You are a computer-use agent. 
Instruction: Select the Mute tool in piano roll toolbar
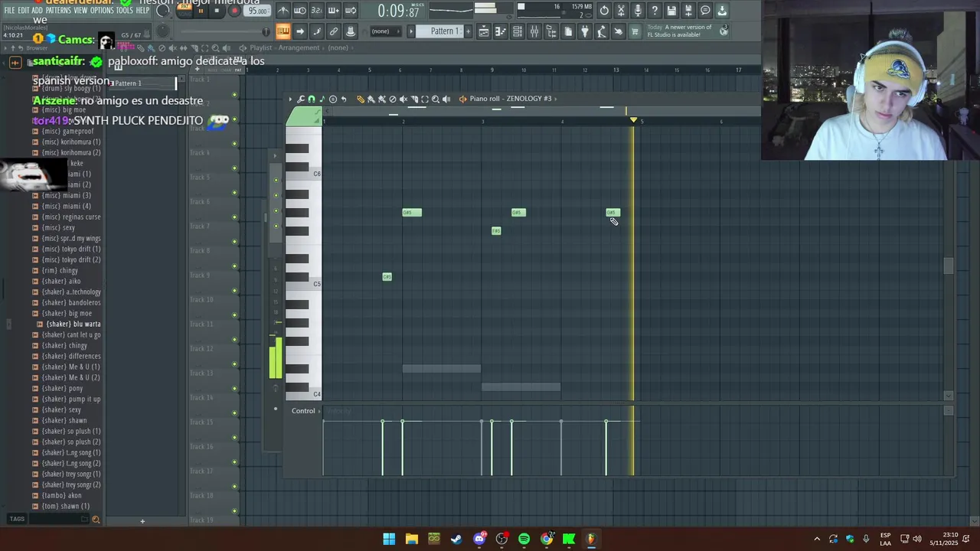point(403,99)
